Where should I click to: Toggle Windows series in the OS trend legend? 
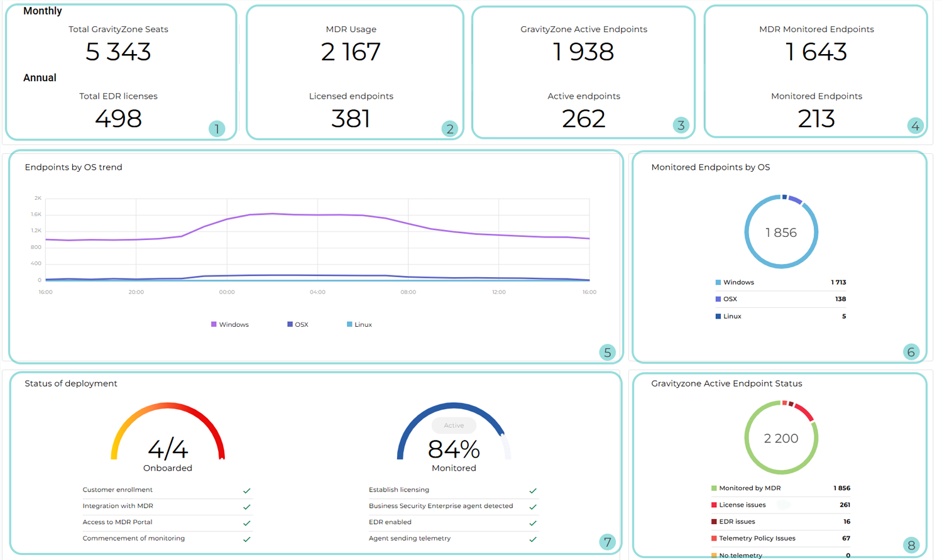coord(230,325)
